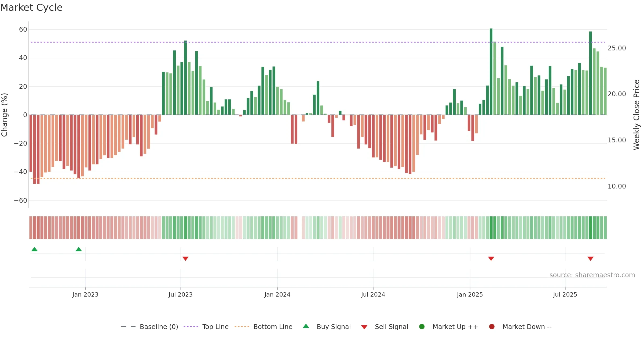Click the Weekly Close Price axis title
The image size is (644, 362).
(636, 115)
